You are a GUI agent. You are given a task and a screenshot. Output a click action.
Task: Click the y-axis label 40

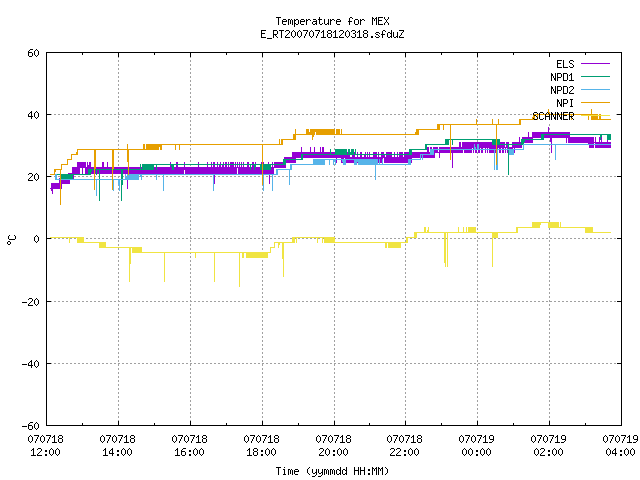click(33, 115)
